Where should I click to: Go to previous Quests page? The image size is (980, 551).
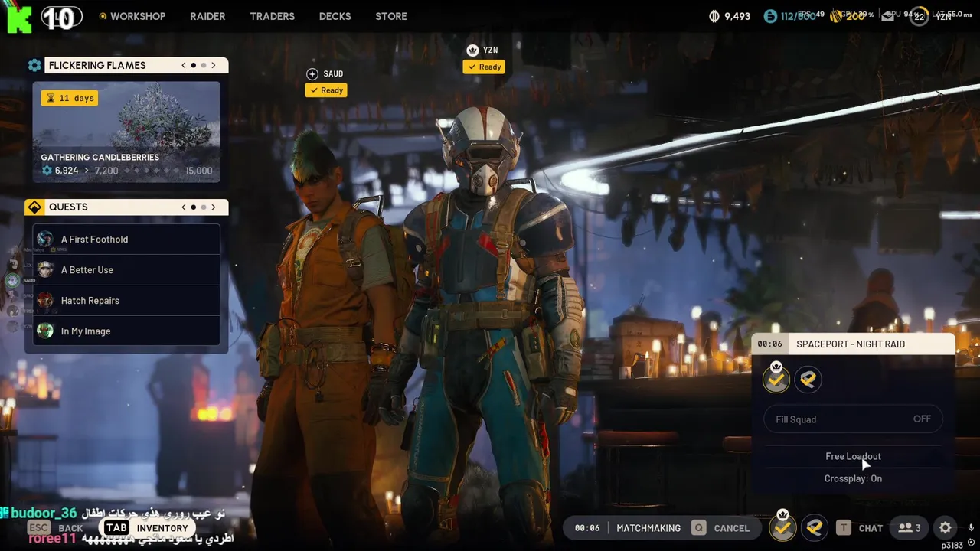click(x=184, y=207)
